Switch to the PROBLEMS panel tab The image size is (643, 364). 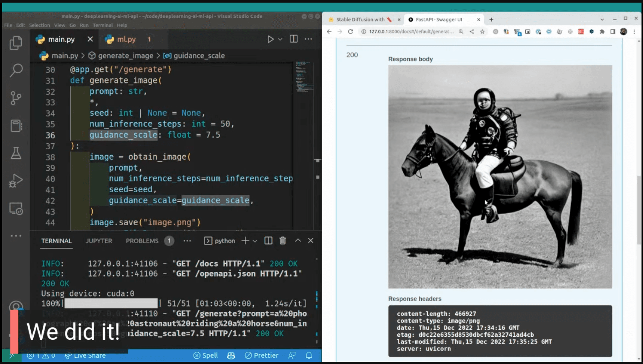click(142, 241)
